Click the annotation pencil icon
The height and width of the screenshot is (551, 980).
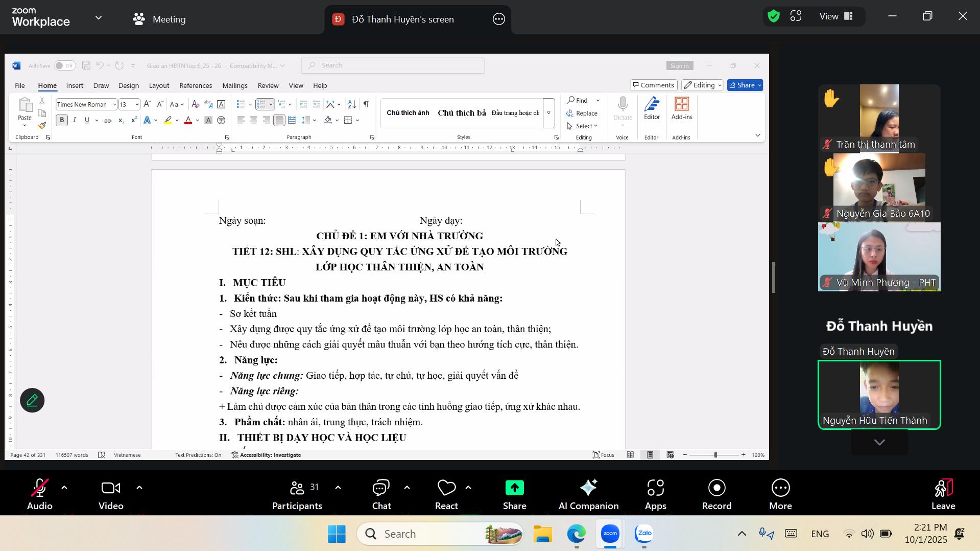coord(32,400)
